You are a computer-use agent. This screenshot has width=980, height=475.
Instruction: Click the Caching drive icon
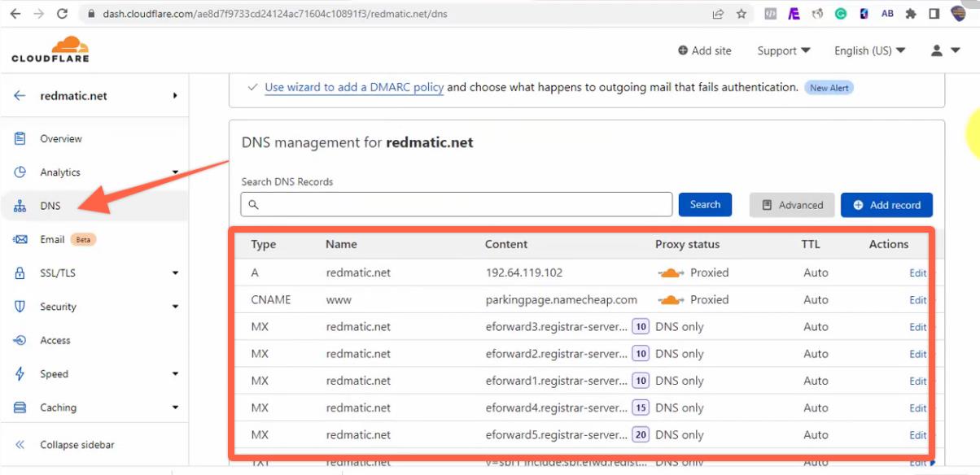coord(20,407)
